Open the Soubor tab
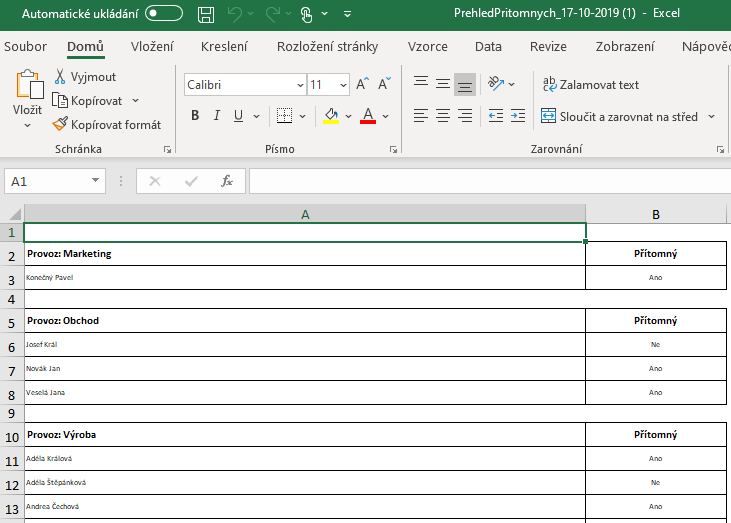The width and height of the screenshot is (731, 523). click(25, 47)
